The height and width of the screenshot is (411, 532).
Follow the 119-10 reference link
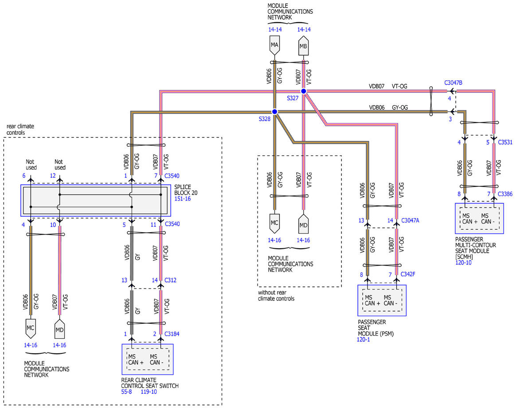(x=149, y=392)
